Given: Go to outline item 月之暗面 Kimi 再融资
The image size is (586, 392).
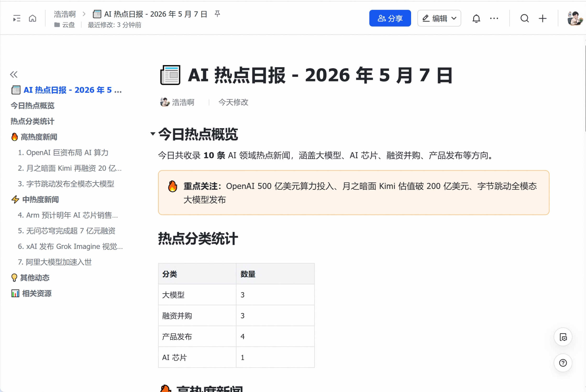Looking at the screenshot, I should (x=70, y=168).
